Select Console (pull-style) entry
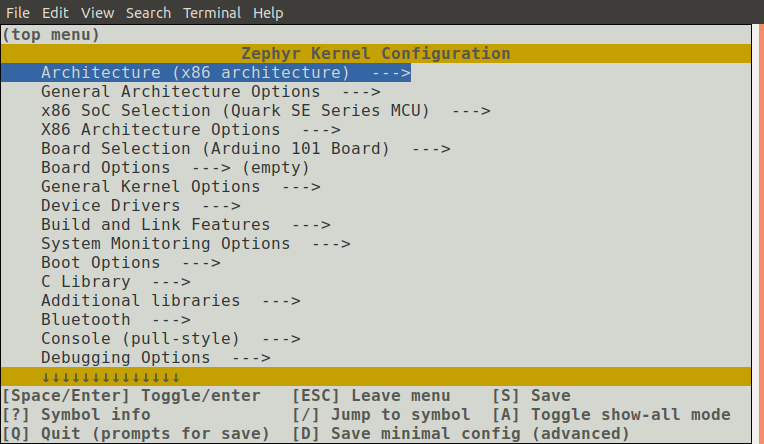The width and height of the screenshot is (764, 444). (171, 339)
